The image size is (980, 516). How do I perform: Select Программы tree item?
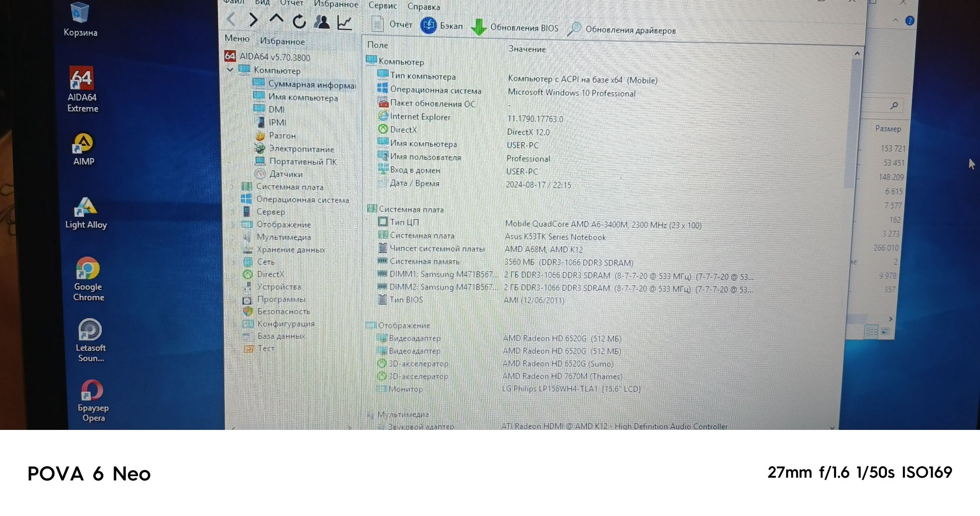[274, 299]
